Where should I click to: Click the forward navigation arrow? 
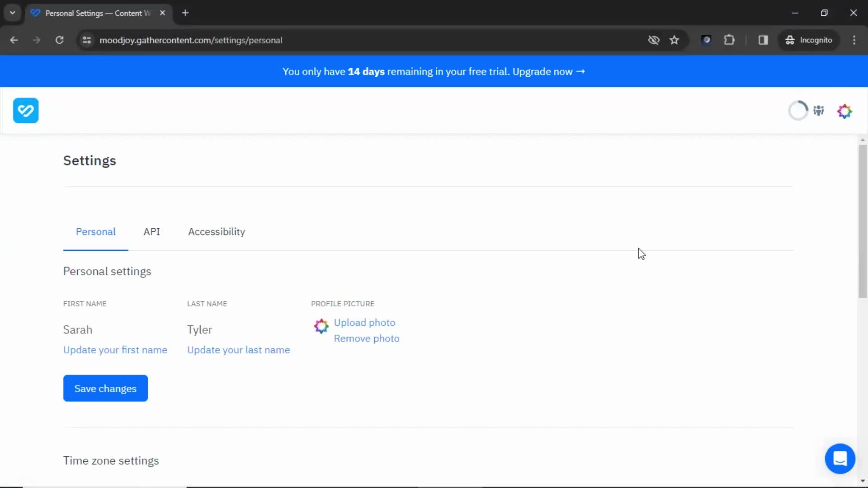pyautogui.click(x=37, y=40)
